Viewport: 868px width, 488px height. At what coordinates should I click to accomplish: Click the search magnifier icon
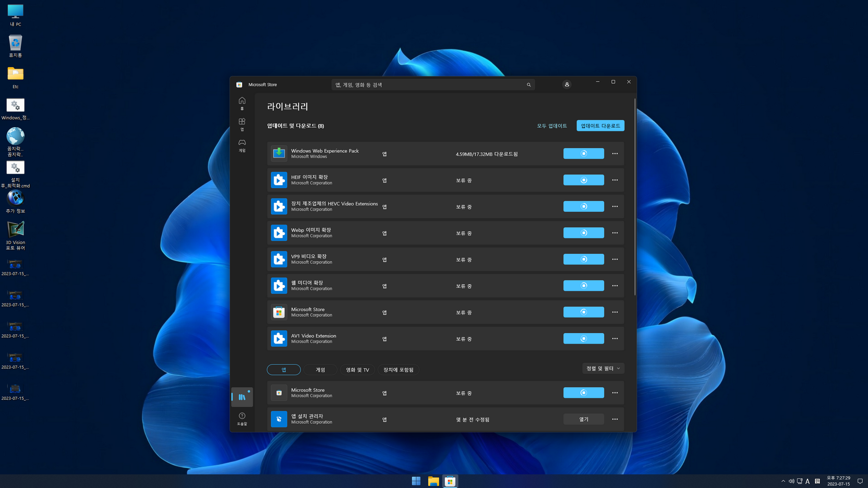point(528,84)
